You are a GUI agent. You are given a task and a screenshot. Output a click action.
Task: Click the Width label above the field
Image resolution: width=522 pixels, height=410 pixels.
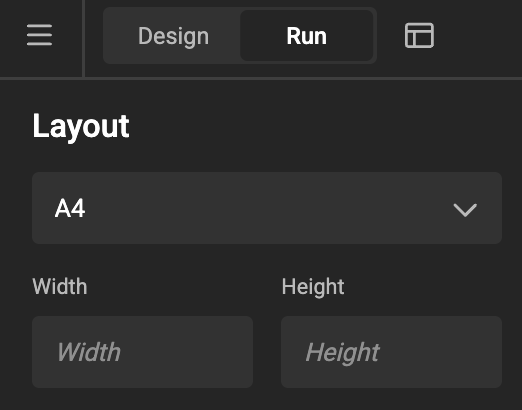(60, 286)
